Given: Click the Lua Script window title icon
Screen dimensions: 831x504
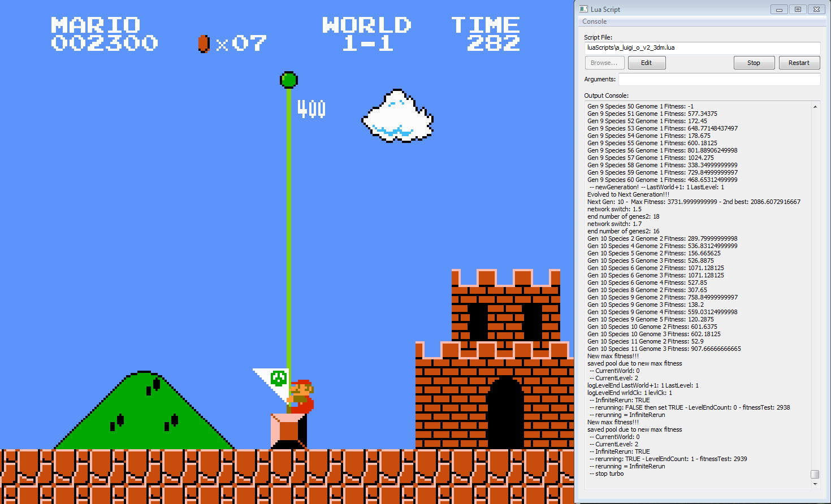Looking at the screenshot, I should [x=584, y=9].
